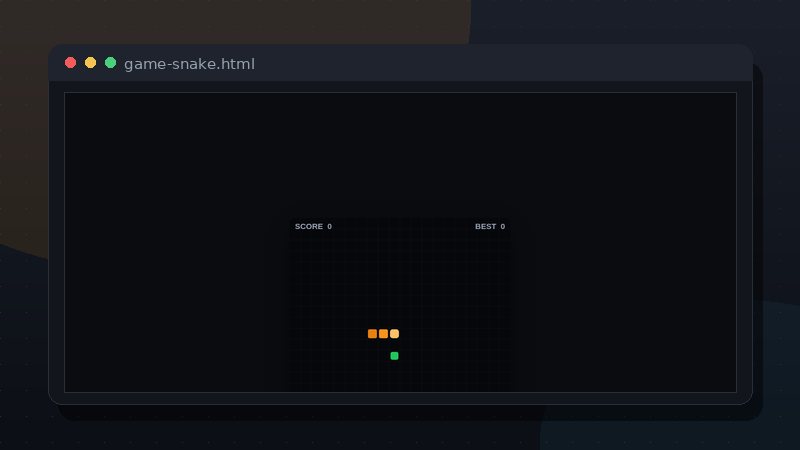Click the light-colored snake head segment
Viewport: 800px width, 450px height.
pyautogui.click(x=394, y=334)
